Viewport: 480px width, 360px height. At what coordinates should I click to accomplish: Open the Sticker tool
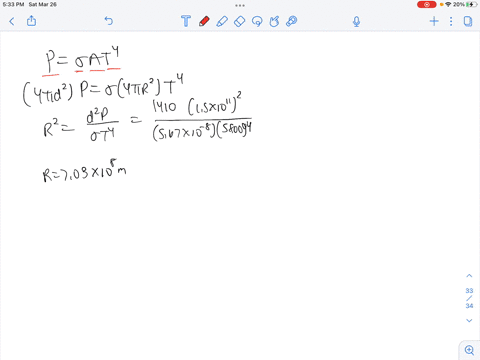point(274,21)
